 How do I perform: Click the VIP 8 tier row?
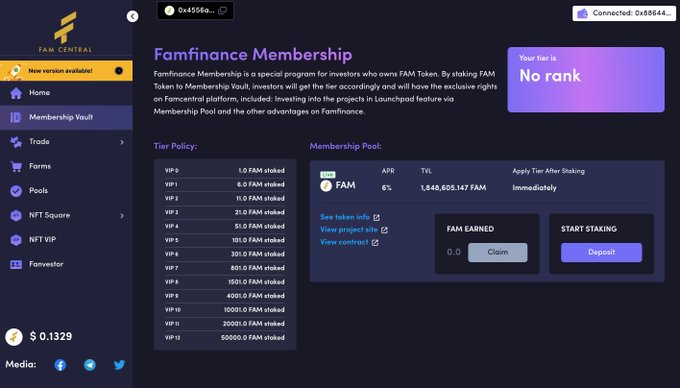(x=225, y=282)
